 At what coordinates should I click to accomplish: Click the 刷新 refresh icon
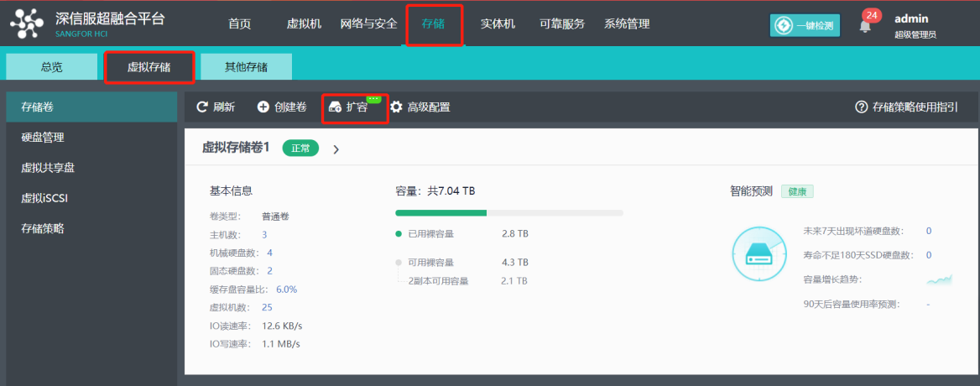[x=202, y=107]
